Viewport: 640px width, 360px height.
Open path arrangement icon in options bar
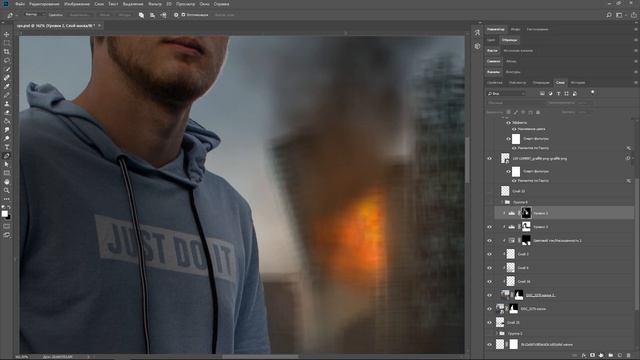163,15
